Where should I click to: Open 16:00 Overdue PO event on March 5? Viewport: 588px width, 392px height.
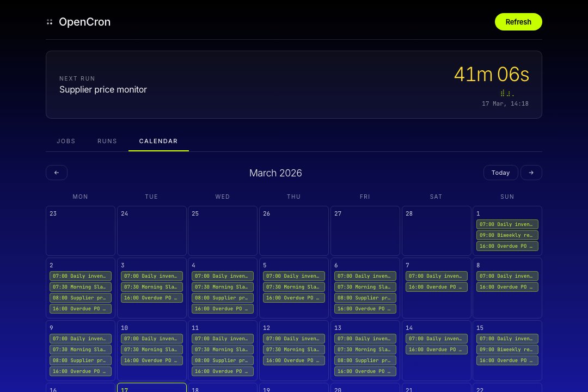coord(294,298)
